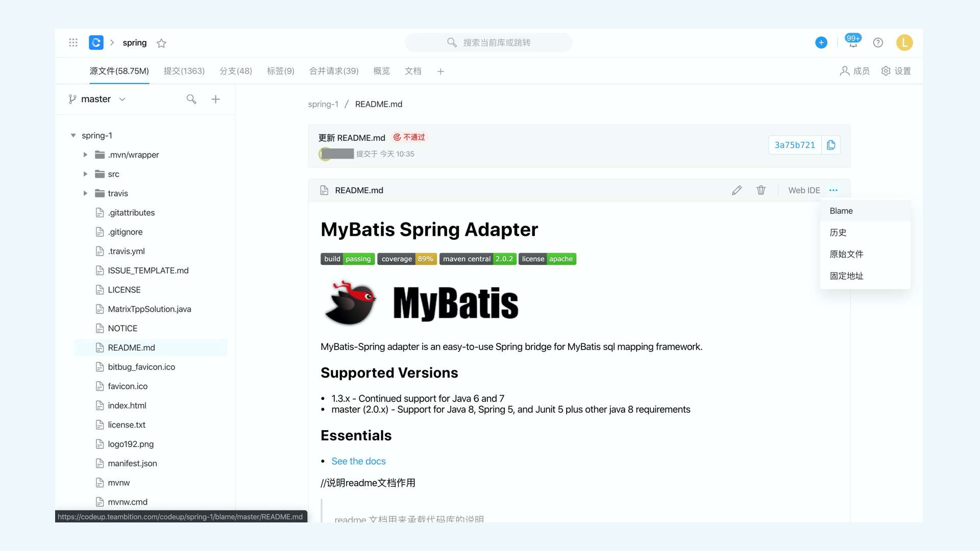Collapse the spring-1 root folder
This screenshot has height=551, width=980.
(x=73, y=136)
